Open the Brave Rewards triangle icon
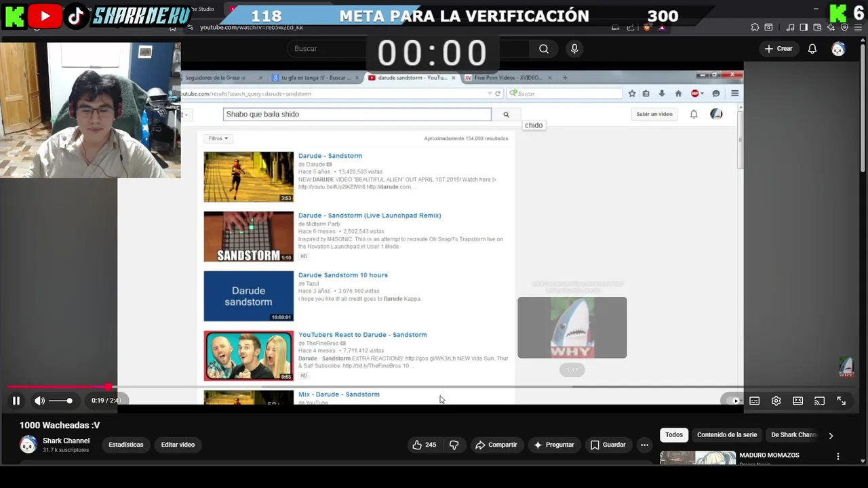 pyautogui.click(x=662, y=28)
